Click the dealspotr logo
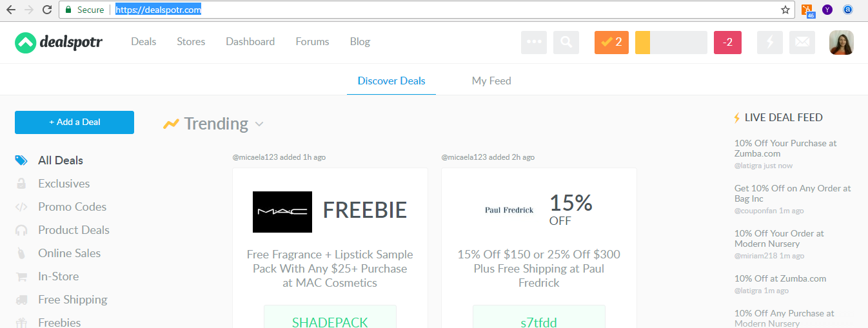The height and width of the screenshot is (328, 868). [59, 43]
